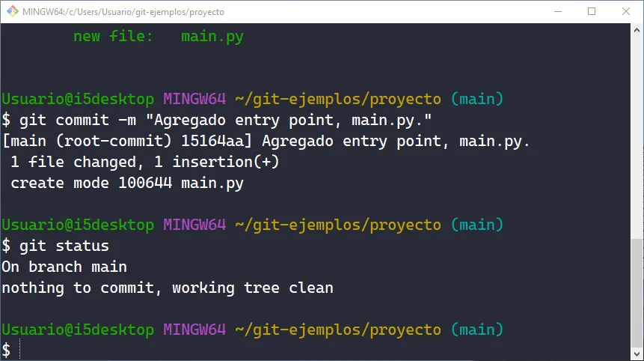Maximize the MINGW64 terminal window
This screenshot has width=644, height=361.
tap(592, 12)
